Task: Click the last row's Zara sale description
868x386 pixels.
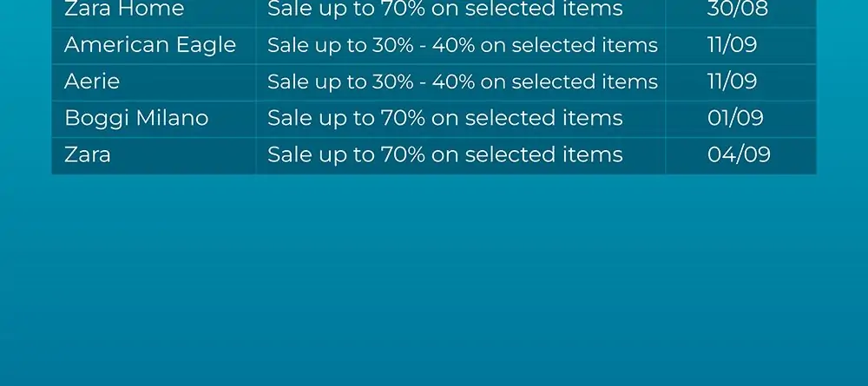Action: (x=445, y=155)
